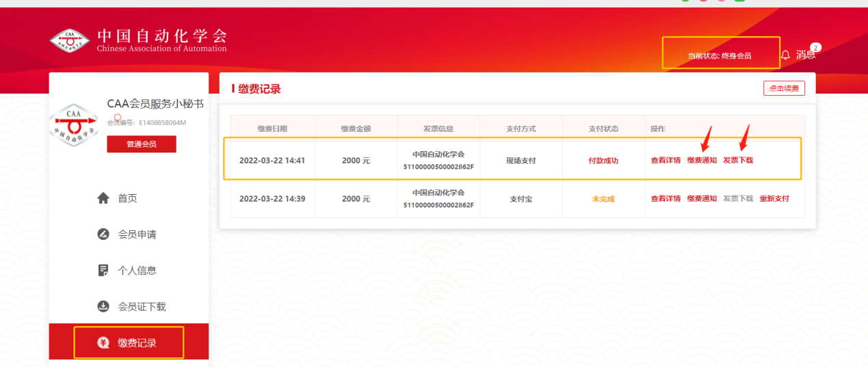Screen dimensions: 868x367
Task: Click the CAA member avatar image
Action: pyautogui.click(x=74, y=125)
